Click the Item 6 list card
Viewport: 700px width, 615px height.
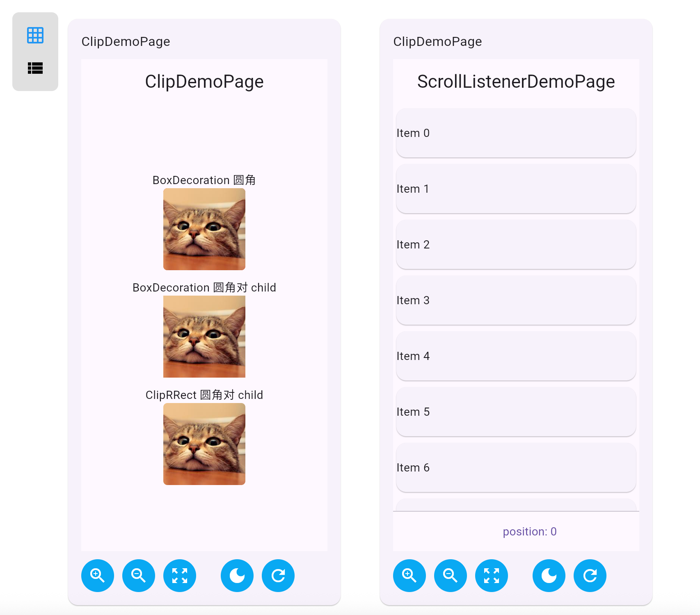pos(516,467)
